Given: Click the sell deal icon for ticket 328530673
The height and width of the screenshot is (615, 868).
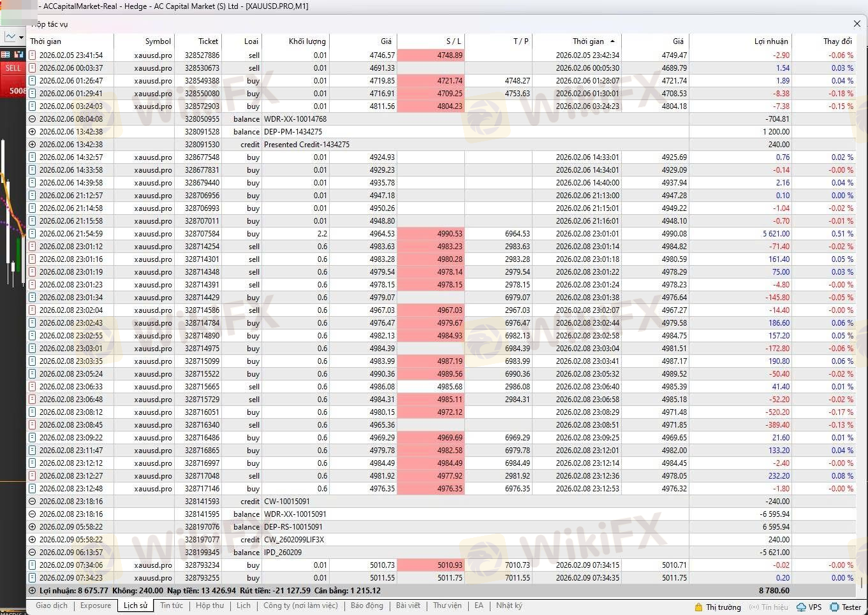Looking at the screenshot, I should click(x=33, y=68).
